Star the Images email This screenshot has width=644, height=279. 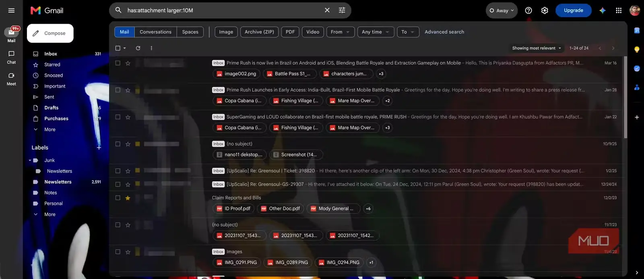coord(128,252)
